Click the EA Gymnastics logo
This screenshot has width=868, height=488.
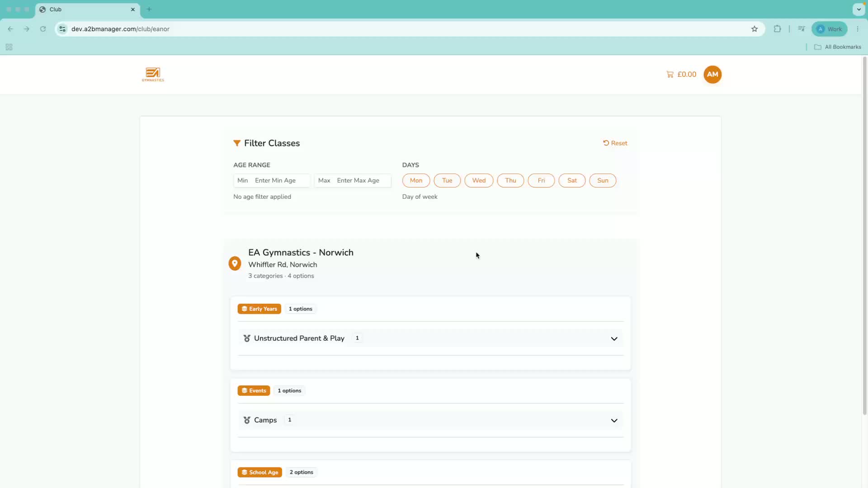coord(153,75)
